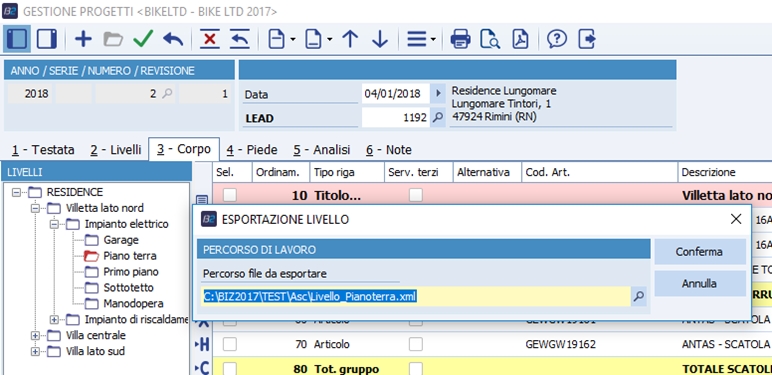Open hamburger menu dropdown arrow
The width and height of the screenshot is (772, 375).
click(433, 39)
